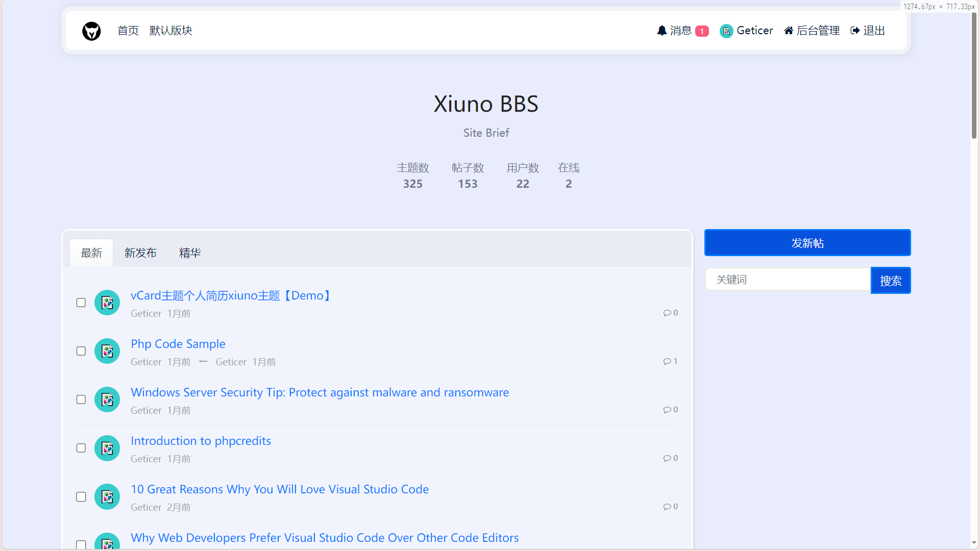980x551 pixels.
Task: Click reply count bubble for Php Code Sample
Action: pos(670,361)
